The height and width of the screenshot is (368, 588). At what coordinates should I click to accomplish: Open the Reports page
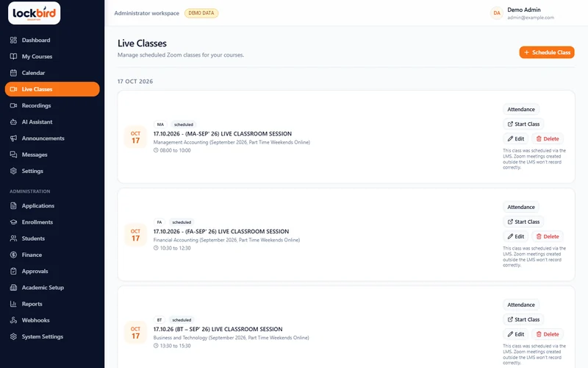(52, 304)
